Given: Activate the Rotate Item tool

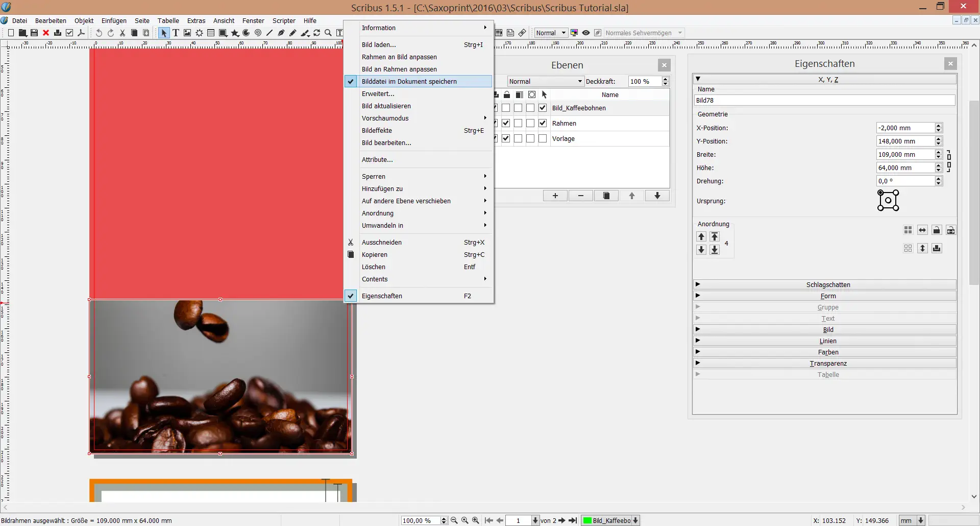Looking at the screenshot, I should pos(316,32).
